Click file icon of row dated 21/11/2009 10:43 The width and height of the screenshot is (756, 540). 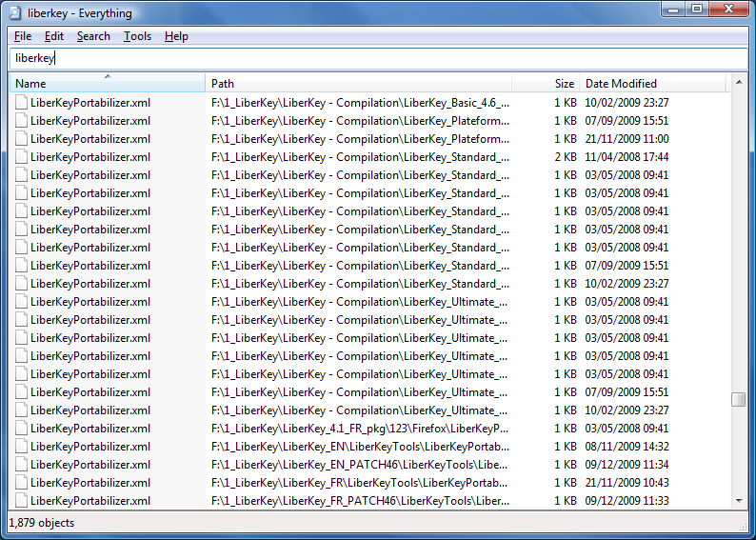pyautogui.click(x=21, y=482)
